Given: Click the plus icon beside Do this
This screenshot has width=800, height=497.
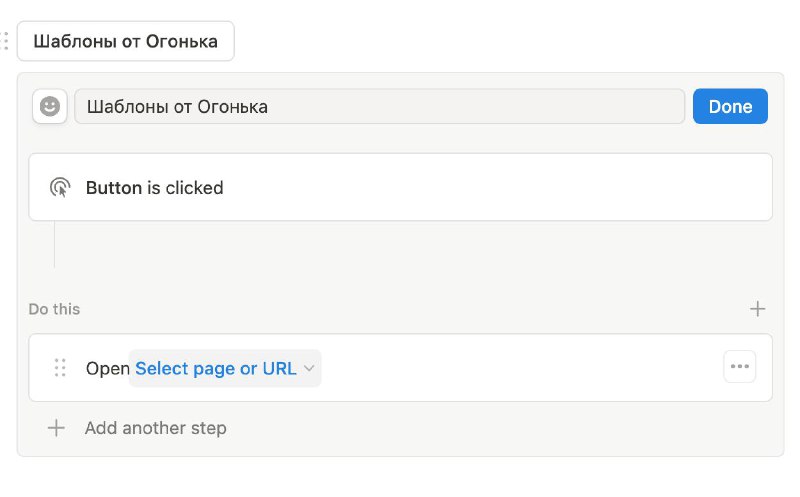Looking at the screenshot, I should [757, 309].
